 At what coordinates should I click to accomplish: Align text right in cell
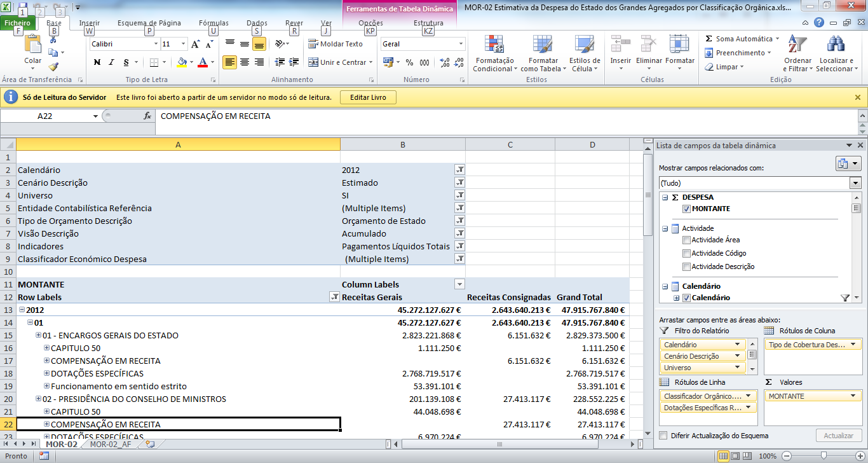point(259,62)
